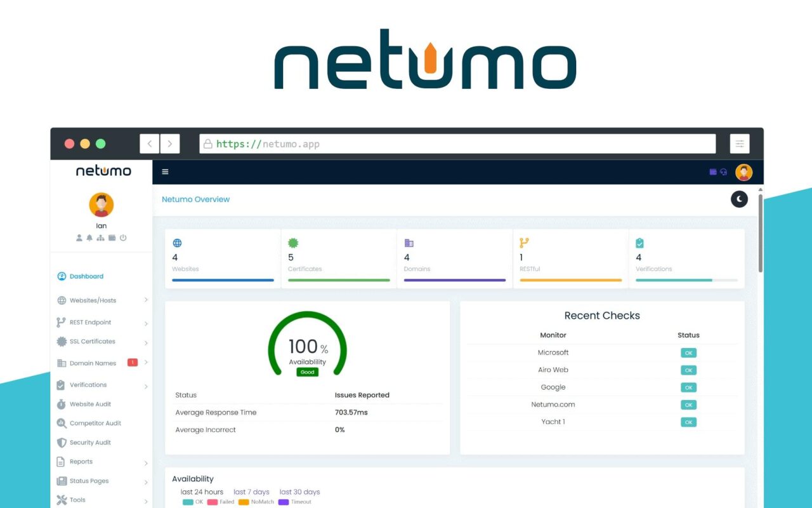The width and height of the screenshot is (812, 508).
Task: Click the browser forward arrow button
Action: [170, 144]
